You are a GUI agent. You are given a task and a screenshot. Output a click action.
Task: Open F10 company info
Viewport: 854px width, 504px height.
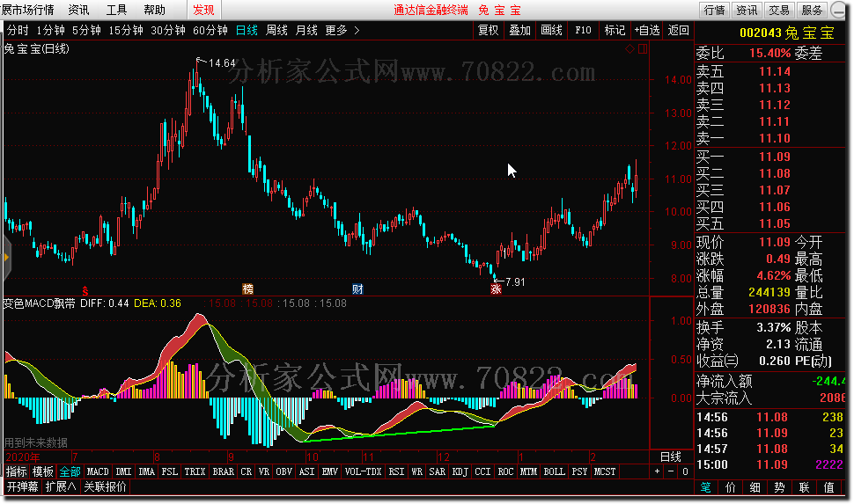click(583, 31)
